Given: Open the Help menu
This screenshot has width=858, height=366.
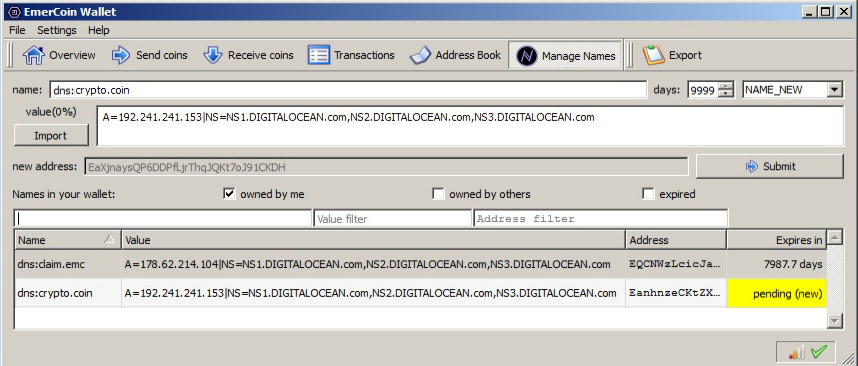Looking at the screenshot, I should click(x=98, y=30).
